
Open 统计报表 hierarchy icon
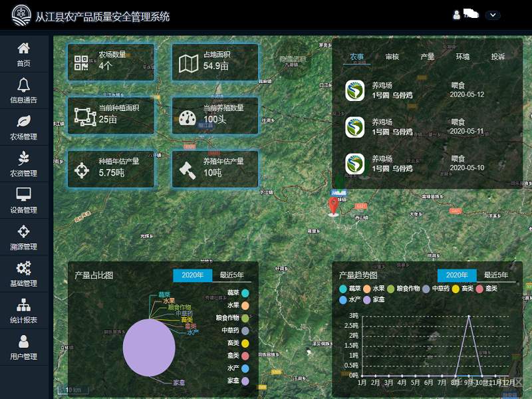point(23,305)
